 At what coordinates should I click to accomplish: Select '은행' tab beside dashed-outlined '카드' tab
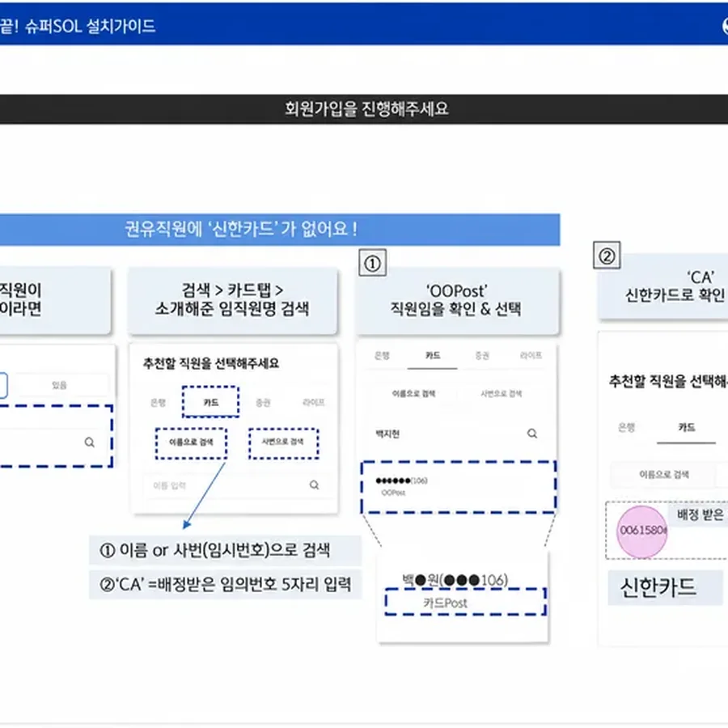159,403
